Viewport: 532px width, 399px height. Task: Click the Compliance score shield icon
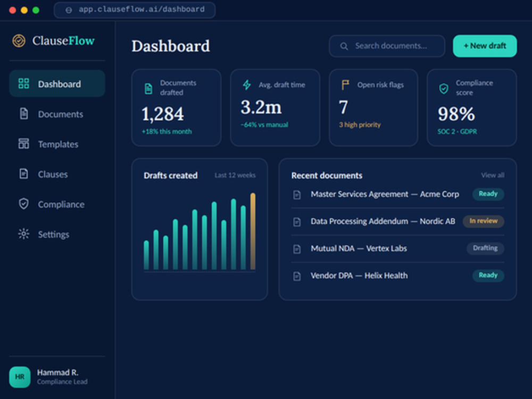coord(444,88)
